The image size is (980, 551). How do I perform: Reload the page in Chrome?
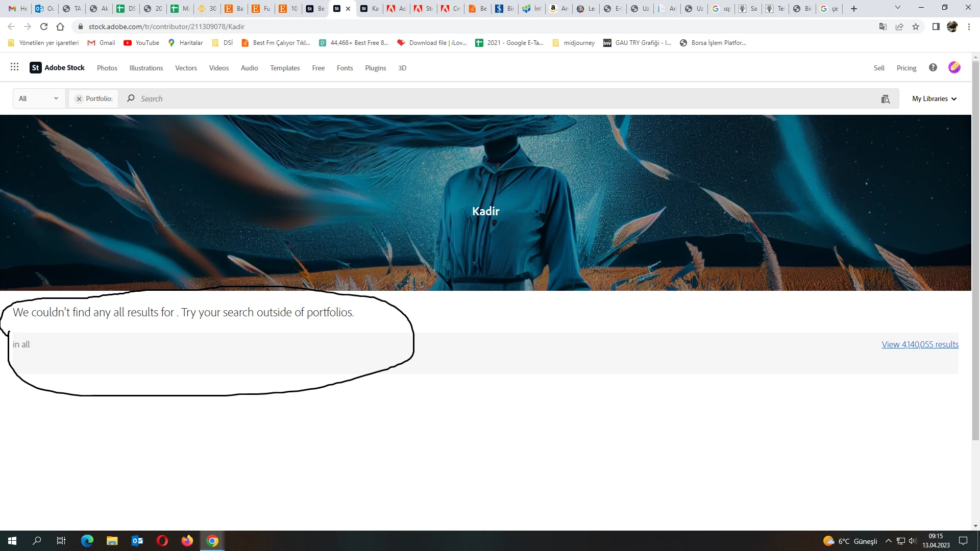pos(44,27)
